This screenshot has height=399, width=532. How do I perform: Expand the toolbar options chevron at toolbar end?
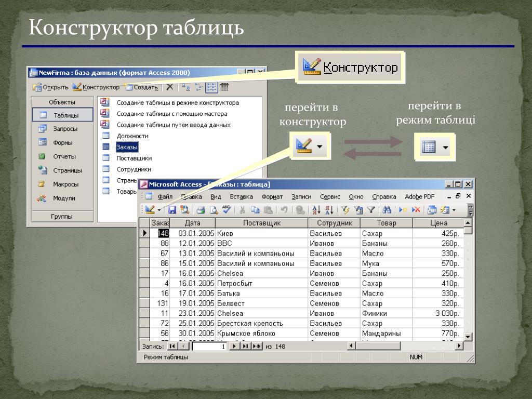tap(470, 210)
